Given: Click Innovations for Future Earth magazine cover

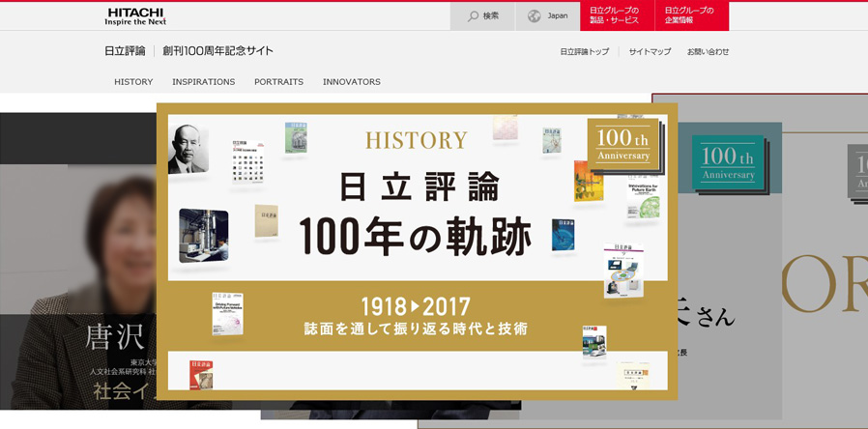Looking at the screenshot, I should (x=643, y=198).
